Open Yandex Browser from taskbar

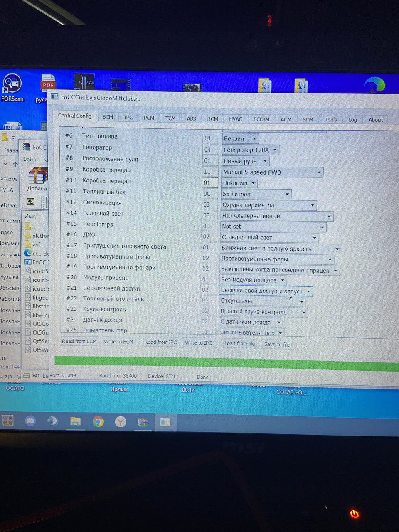(121, 422)
